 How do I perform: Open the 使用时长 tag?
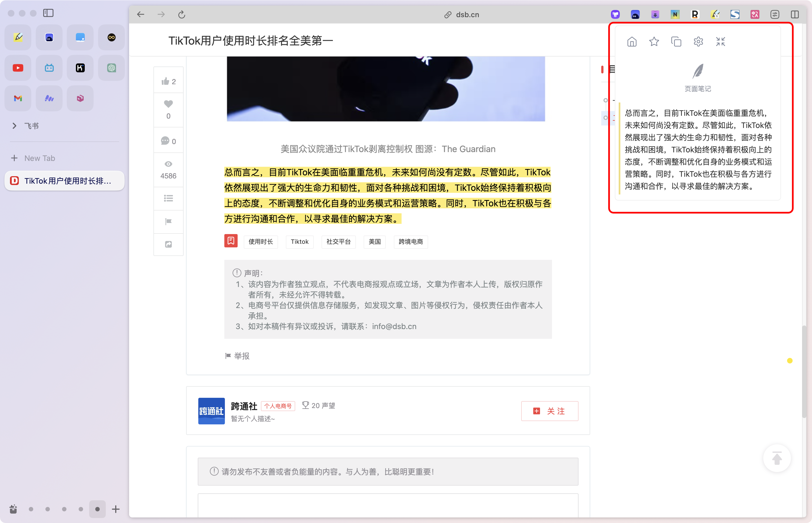coord(261,242)
